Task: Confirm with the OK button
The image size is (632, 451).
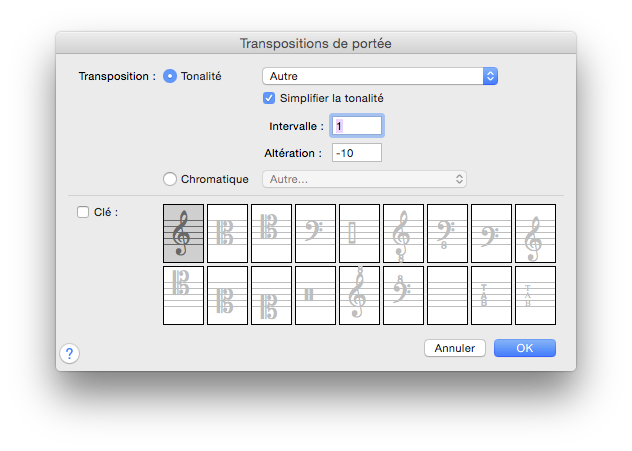Action: 525,348
